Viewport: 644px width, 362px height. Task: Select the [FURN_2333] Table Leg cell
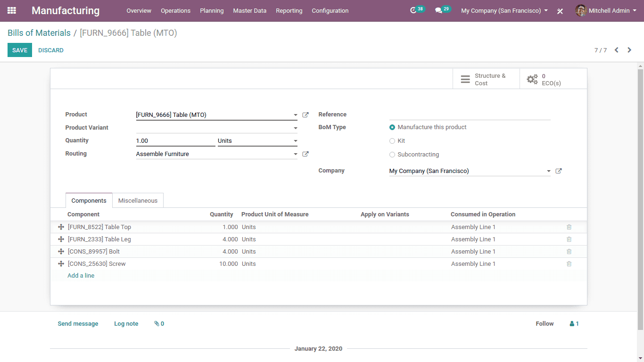tap(99, 239)
